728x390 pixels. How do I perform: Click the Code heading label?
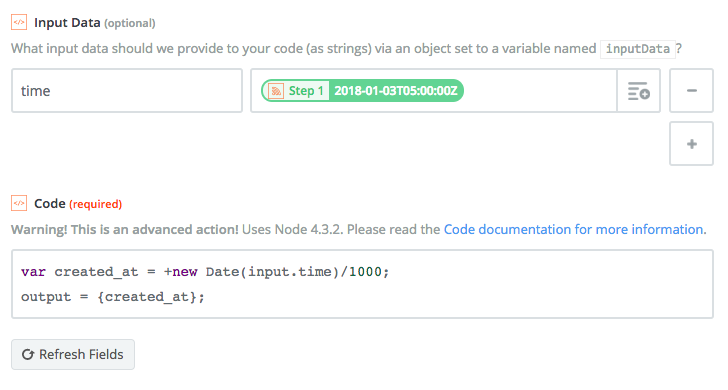pyautogui.click(x=50, y=204)
